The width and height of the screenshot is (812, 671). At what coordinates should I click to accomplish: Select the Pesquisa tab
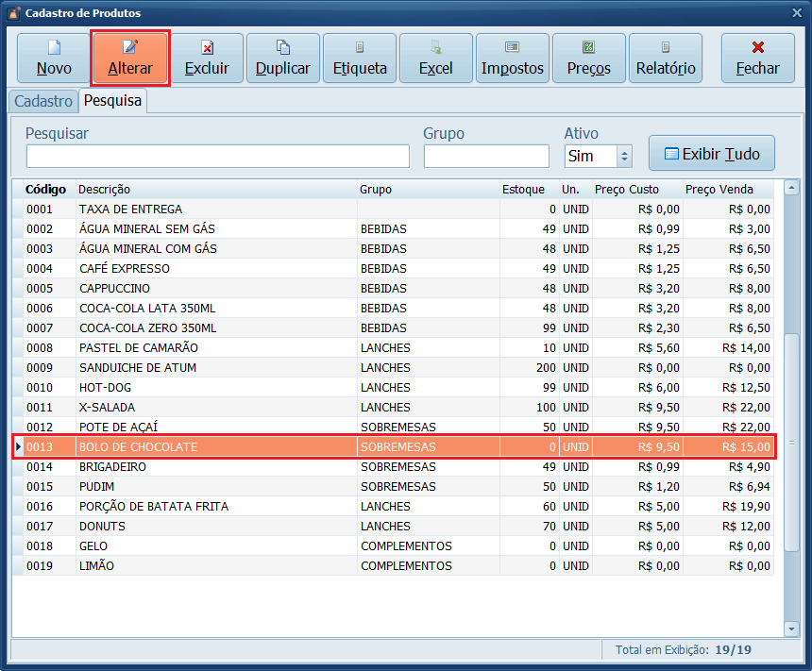coord(112,101)
